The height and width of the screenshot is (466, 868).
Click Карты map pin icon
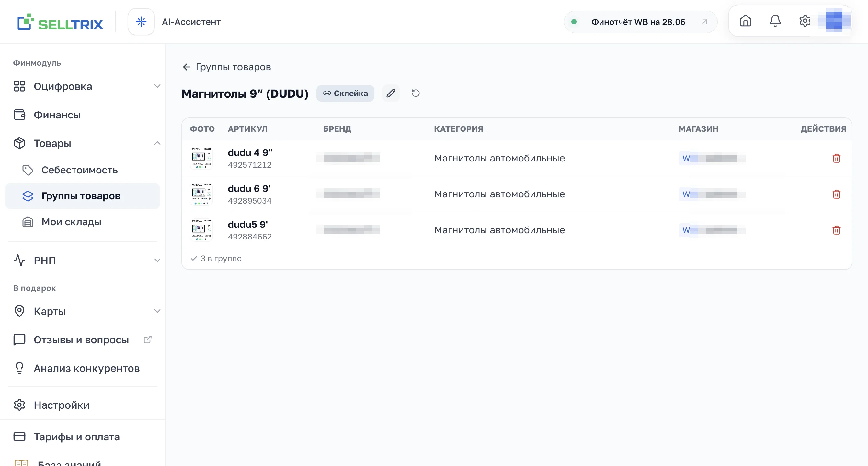[19, 311]
